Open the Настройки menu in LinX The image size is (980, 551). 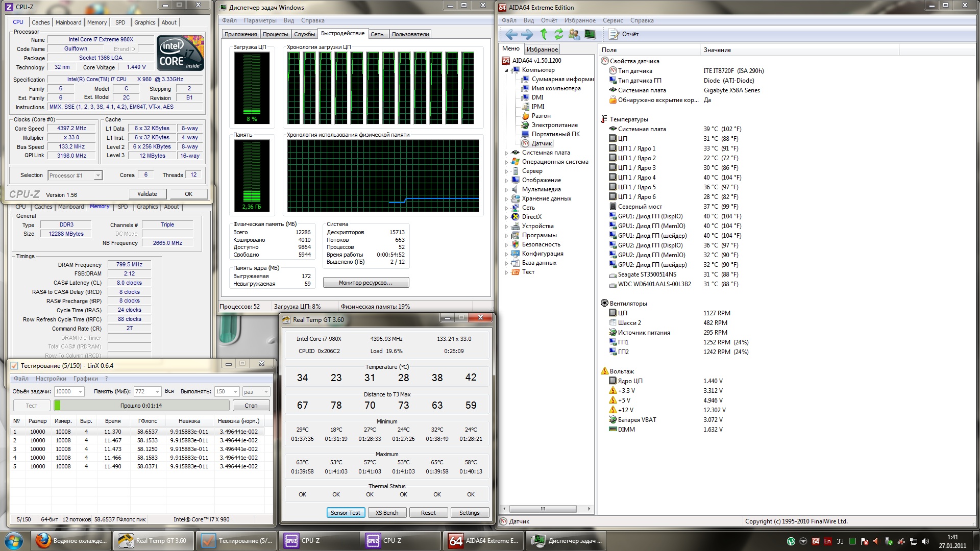(51, 379)
